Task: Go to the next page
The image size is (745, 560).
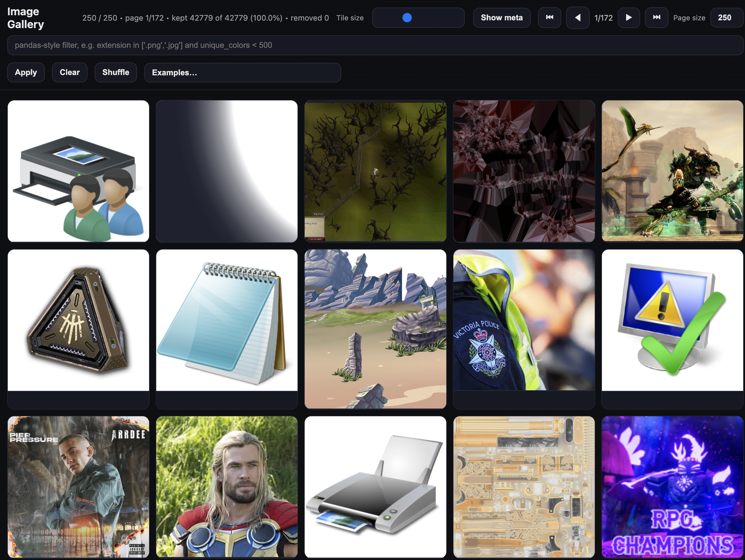Action: tap(629, 18)
